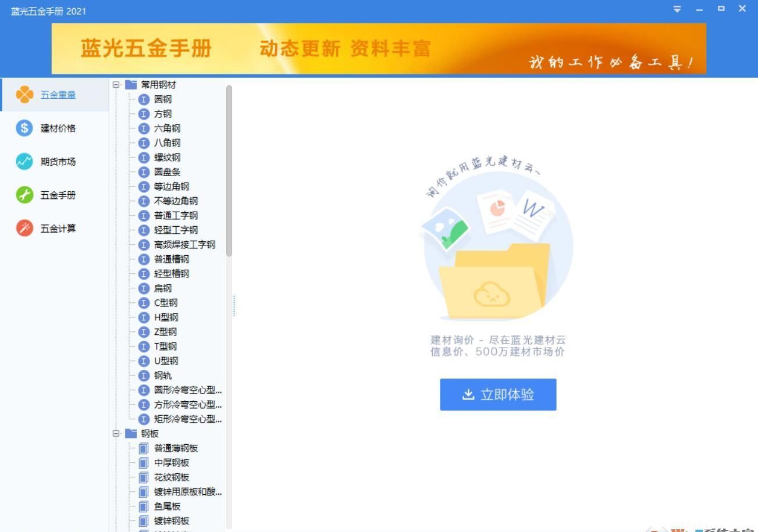Viewport: 758px width, 532px height.
Task: Click the icon beside 扁钢
Action: 144,288
